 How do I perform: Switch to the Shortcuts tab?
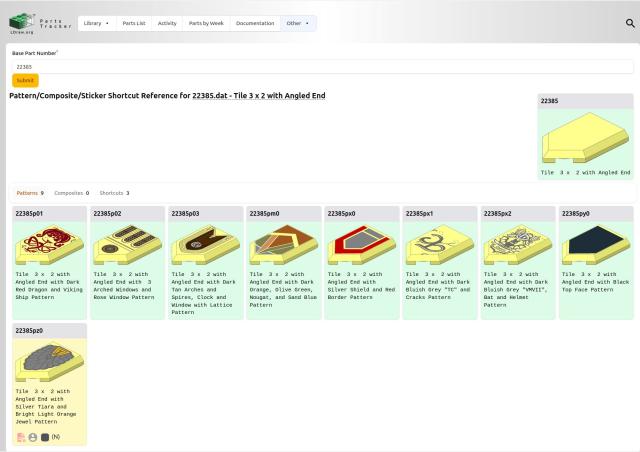(x=113, y=193)
